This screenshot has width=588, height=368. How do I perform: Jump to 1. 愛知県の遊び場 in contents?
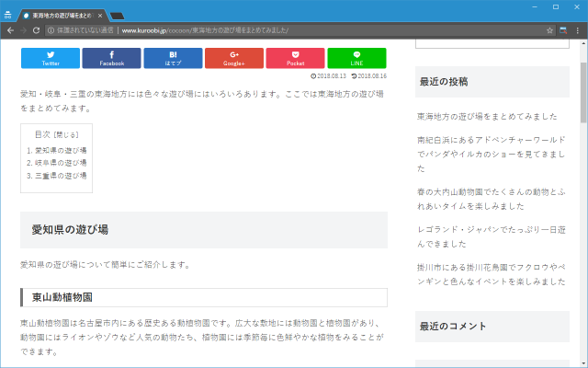tap(61, 150)
